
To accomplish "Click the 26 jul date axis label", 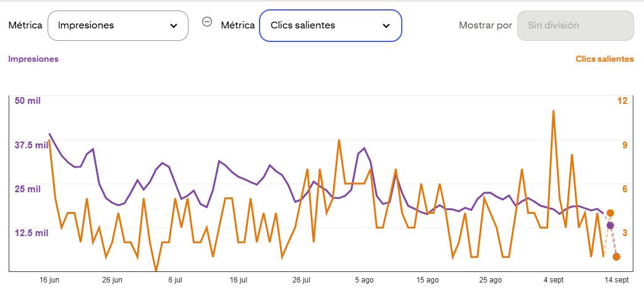I will coord(301,280).
